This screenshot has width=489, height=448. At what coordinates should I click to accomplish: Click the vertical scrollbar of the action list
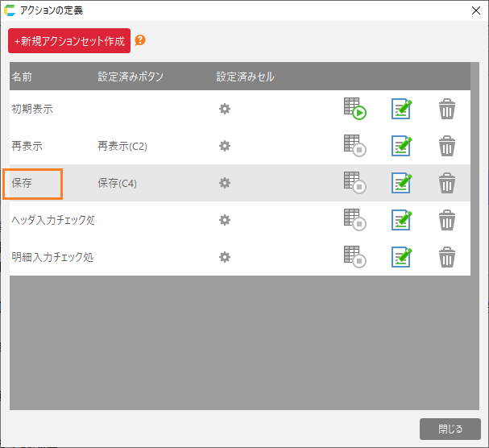point(474,236)
